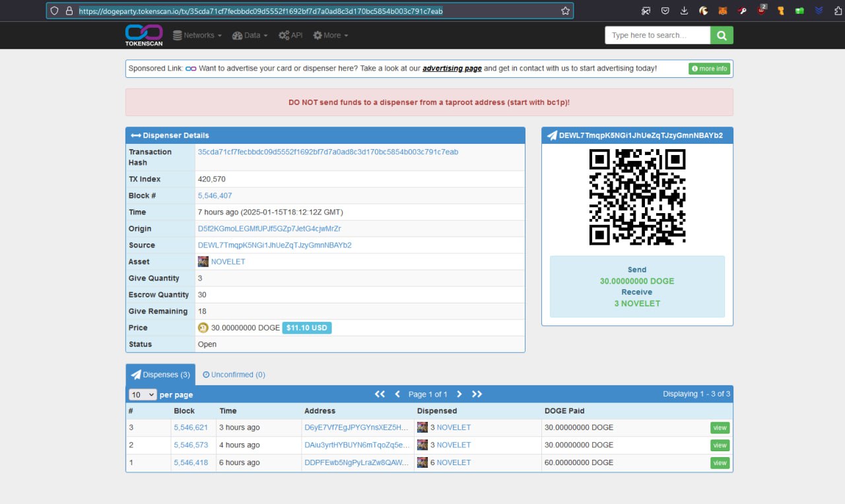Click the NOVELET asset thumbnail in Asset row

tap(203, 262)
